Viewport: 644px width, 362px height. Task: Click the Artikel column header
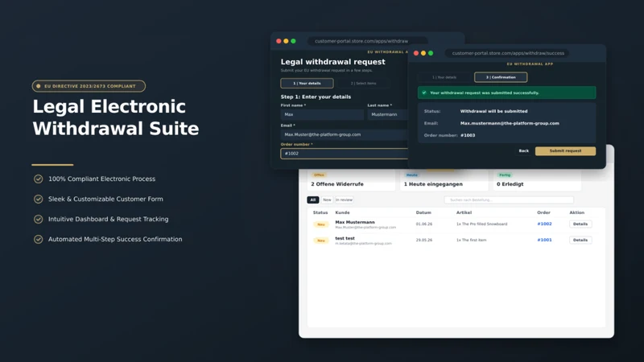pos(464,212)
